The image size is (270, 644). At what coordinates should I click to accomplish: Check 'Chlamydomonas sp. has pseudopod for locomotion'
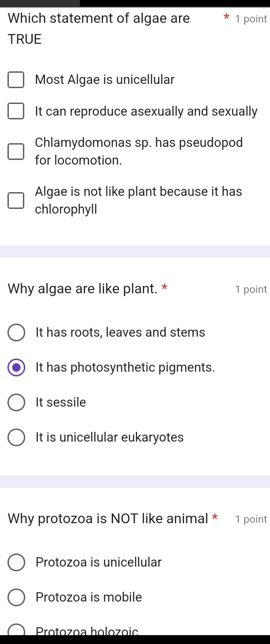click(x=16, y=151)
